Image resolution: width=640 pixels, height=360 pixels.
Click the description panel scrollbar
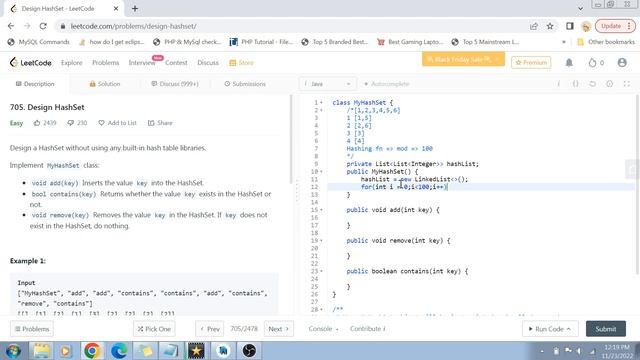click(x=291, y=139)
